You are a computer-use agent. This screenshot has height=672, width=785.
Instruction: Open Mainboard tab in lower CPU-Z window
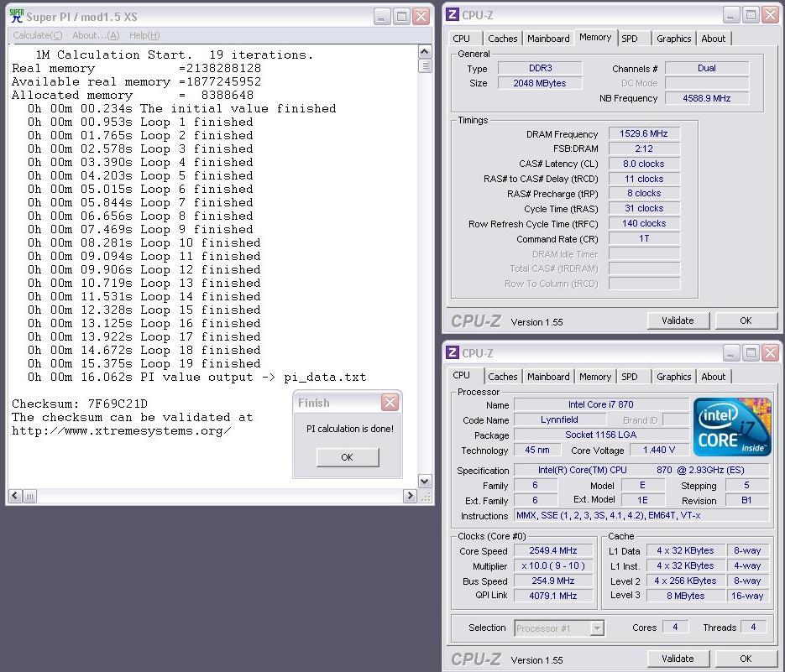pos(548,377)
